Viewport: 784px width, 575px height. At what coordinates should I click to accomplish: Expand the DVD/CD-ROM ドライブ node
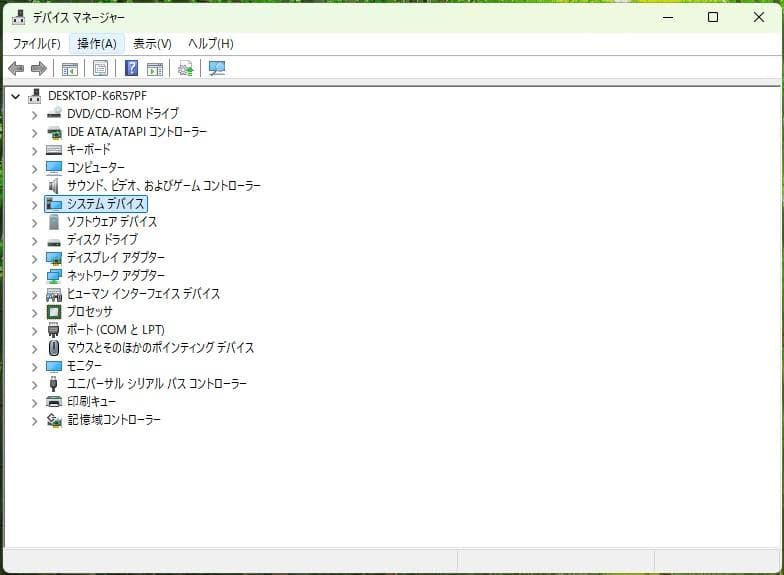pos(34,115)
